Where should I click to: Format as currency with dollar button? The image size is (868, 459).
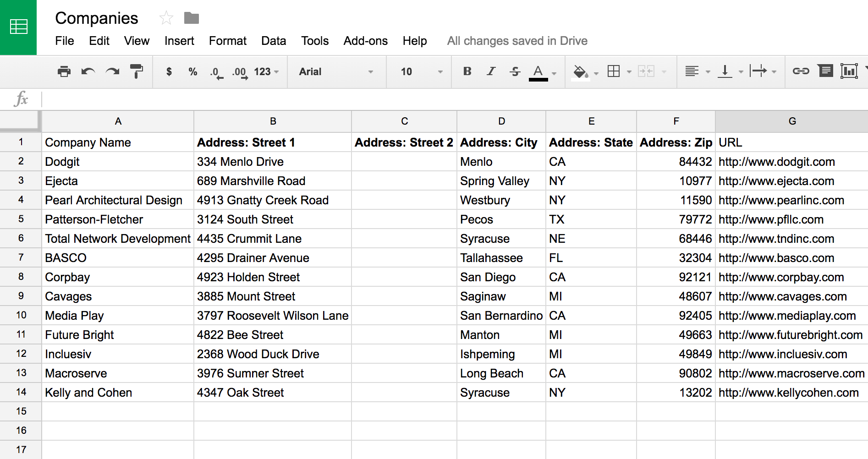tap(169, 71)
